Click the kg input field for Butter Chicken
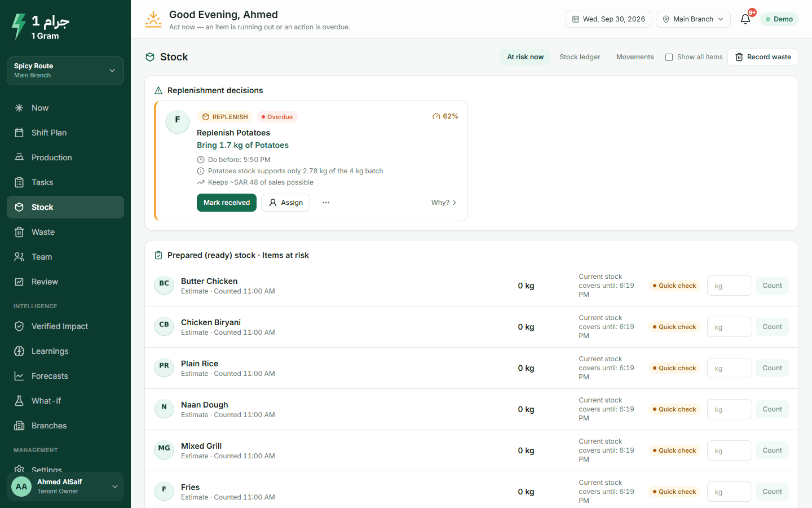812x508 pixels. click(729, 286)
